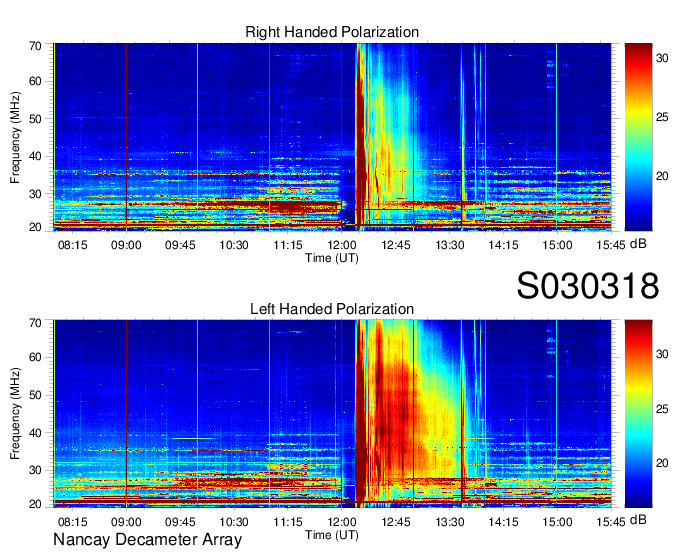Click the 20 MHz tick on left-handed plot

pos(35,504)
